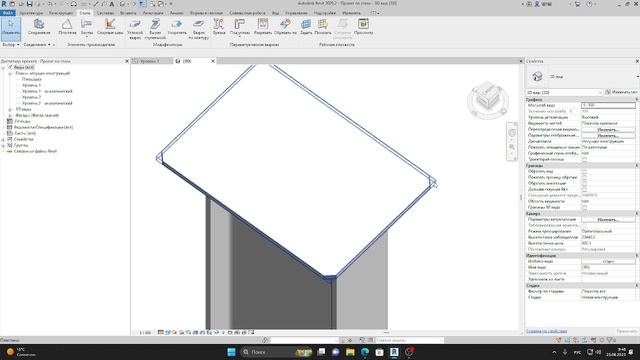
Task: Open File Explorer from the taskbar
Action: pyautogui.click(x=350, y=352)
